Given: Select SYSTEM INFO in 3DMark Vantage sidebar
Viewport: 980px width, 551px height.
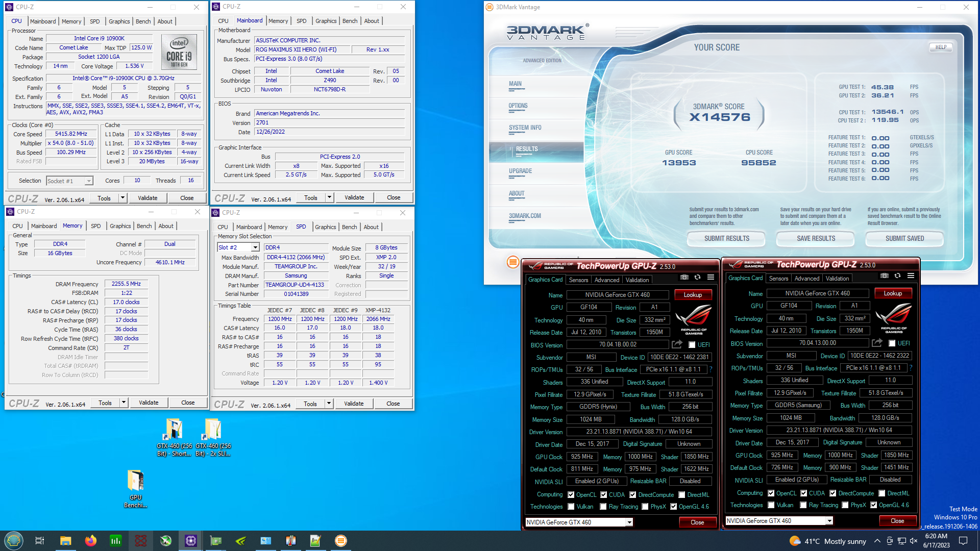Looking at the screenshot, I should (525, 128).
